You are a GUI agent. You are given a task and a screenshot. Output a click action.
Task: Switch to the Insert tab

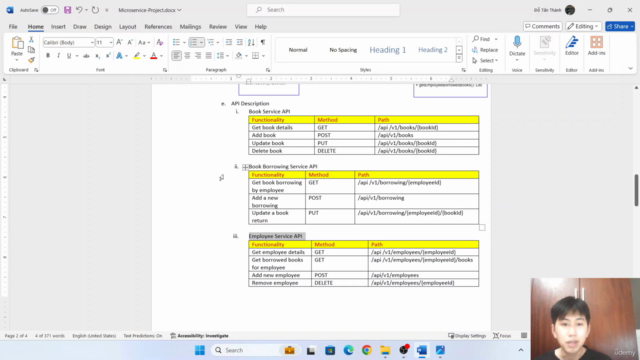pos(58,27)
